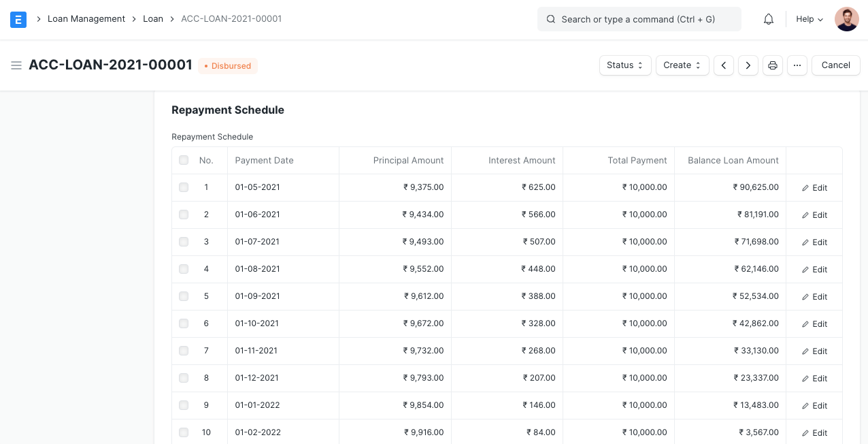This screenshot has height=444, width=868.
Task: Expand the Status dropdown
Action: point(625,65)
